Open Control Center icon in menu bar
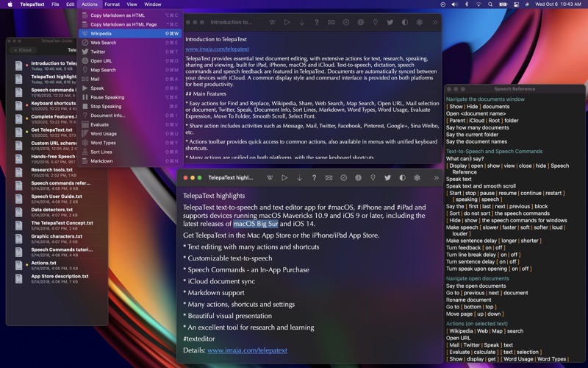 (x=516, y=4)
